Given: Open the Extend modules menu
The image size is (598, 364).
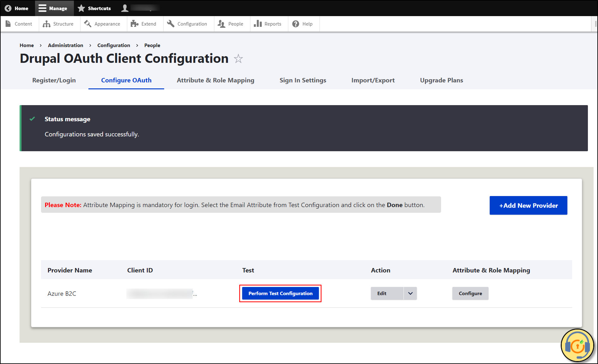Looking at the screenshot, I should coord(144,24).
